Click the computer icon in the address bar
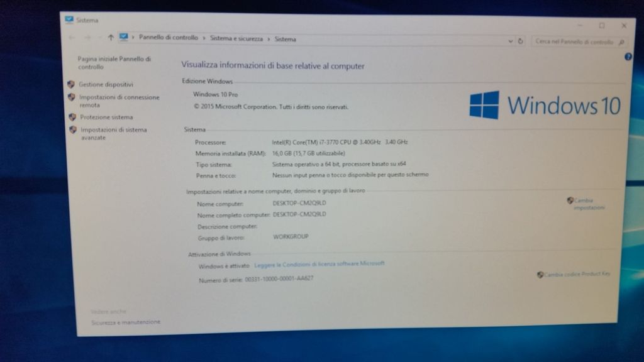Screen dimensions: 644x362 point(124,37)
